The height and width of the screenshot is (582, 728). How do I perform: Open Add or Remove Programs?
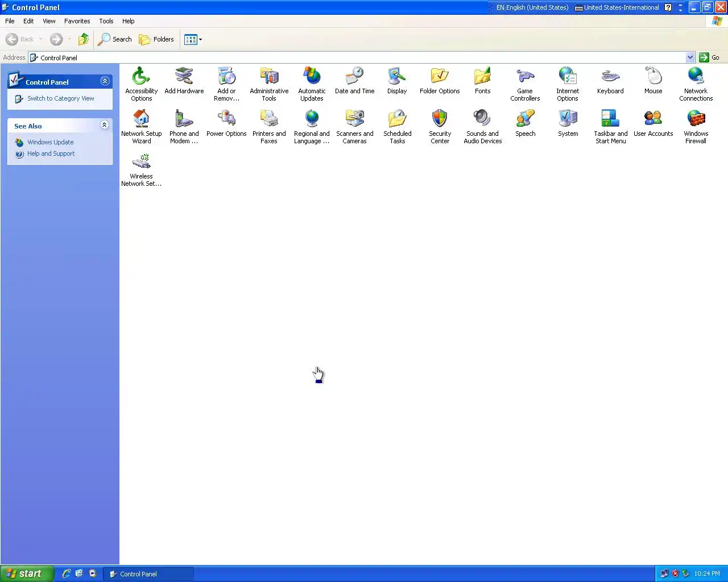point(226,83)
